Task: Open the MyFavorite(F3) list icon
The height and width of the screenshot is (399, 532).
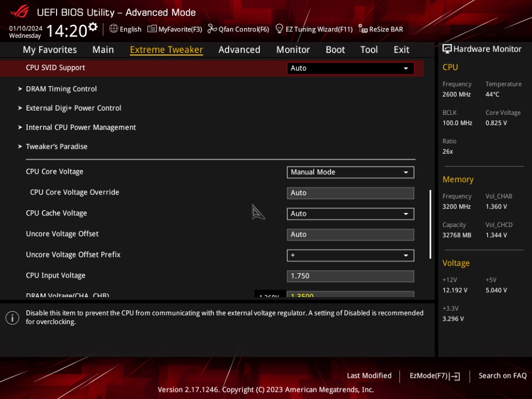Action: (151, 29)
